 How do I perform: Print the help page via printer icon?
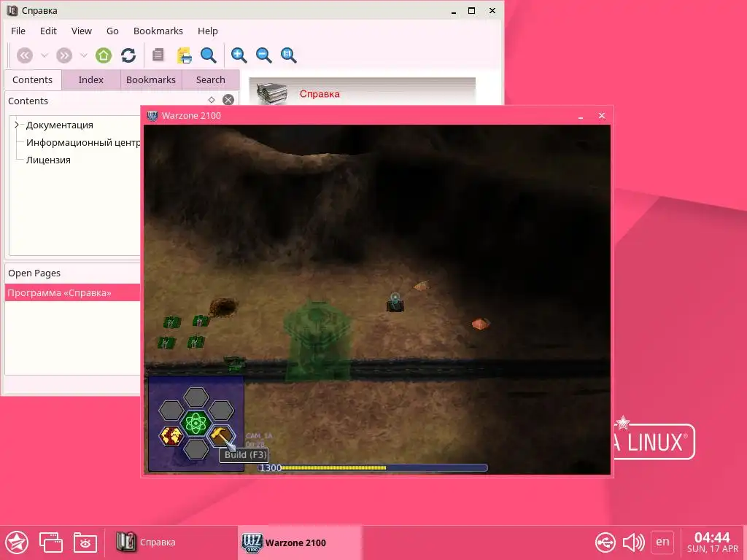(184, 55)
